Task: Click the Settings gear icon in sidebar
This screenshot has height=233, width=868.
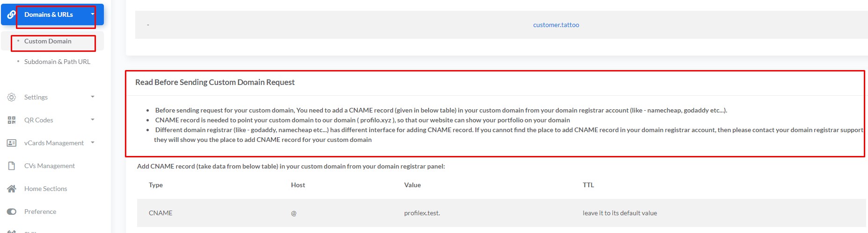Action: pos(12,97)
